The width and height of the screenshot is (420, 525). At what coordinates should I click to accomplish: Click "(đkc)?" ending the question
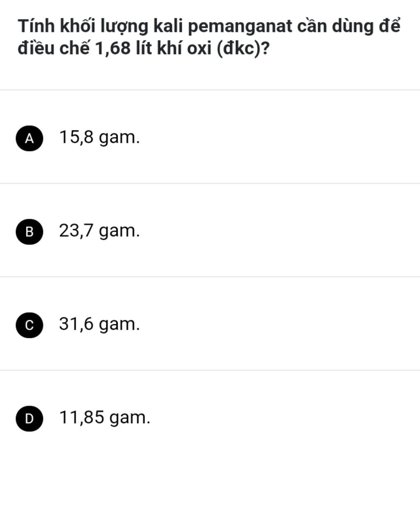244,50
